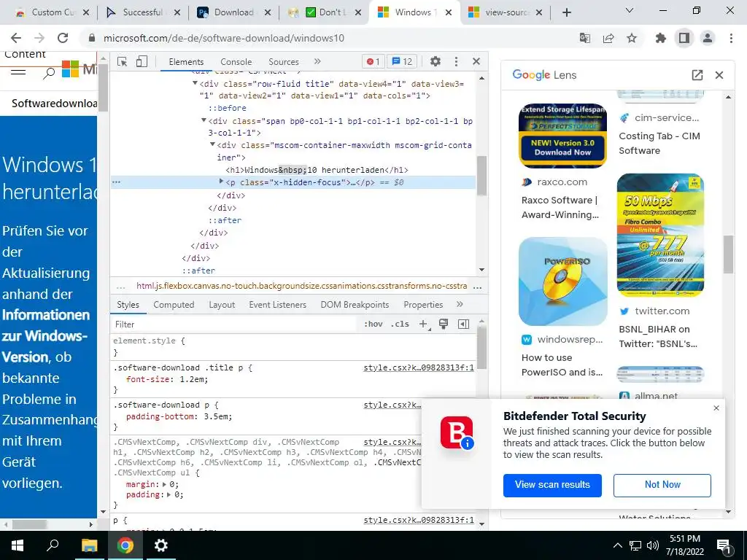Open the PowerISO disc thumbnail result
Image resolution: width=747 pixels, height=560 pixels.
(562, 281)
